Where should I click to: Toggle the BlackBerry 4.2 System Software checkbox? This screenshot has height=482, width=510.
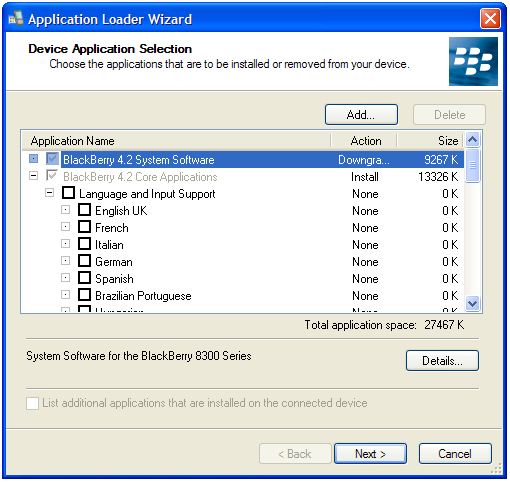click(52, 159)
